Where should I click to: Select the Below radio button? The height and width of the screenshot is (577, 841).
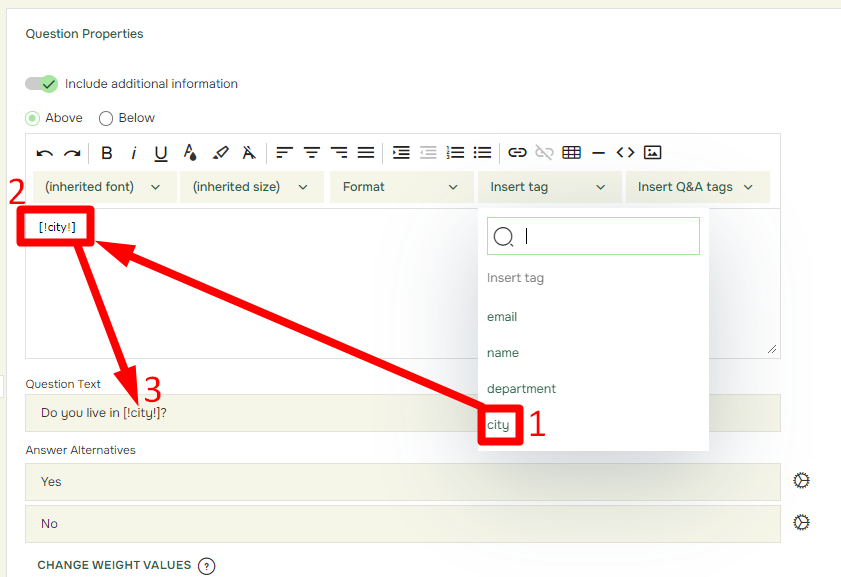pos(106,118)
